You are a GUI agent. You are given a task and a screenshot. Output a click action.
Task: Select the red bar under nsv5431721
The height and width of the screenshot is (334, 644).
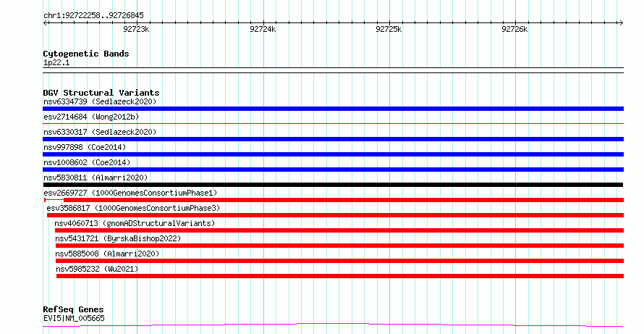click(339, 246)
